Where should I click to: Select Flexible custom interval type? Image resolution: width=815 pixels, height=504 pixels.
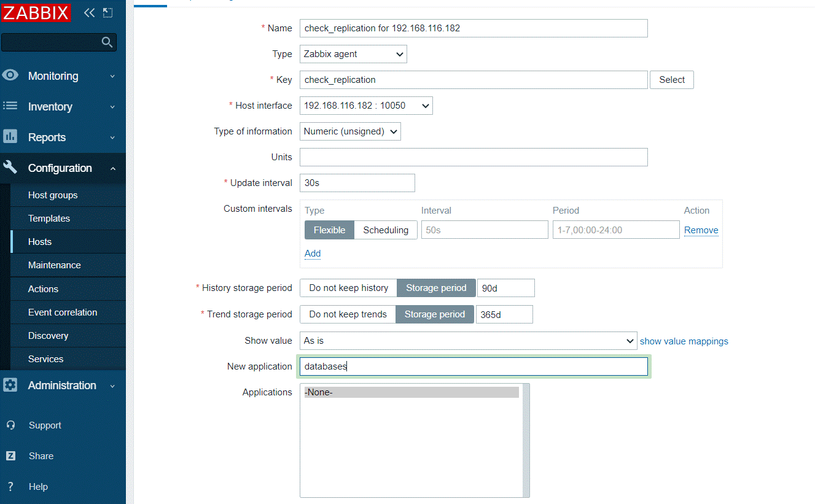[x=330, y=230]
